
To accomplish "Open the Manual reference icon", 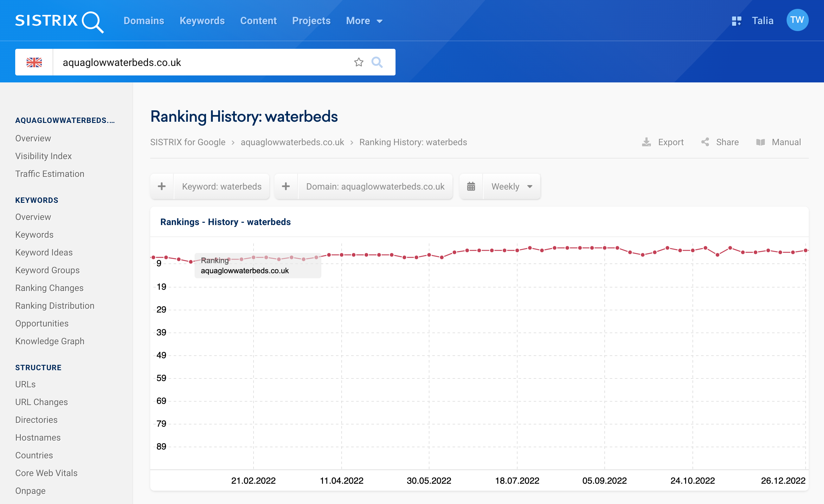I will [x=760, y=142].
